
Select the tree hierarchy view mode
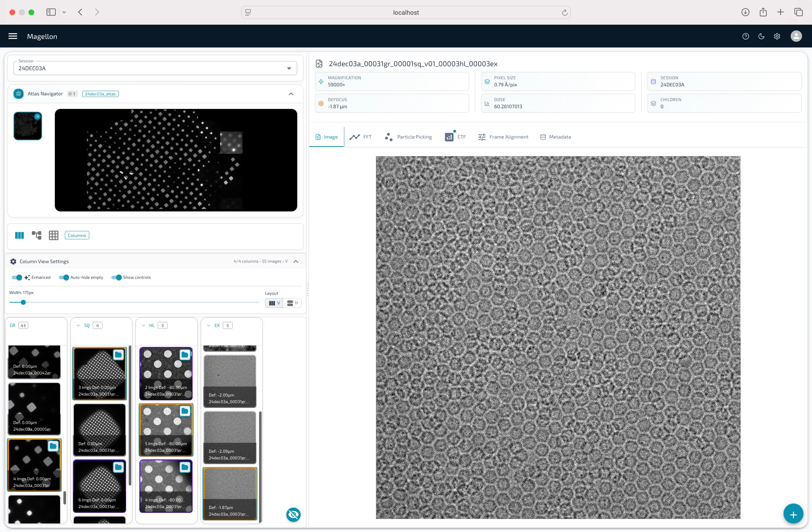click(x=37, y=235)
